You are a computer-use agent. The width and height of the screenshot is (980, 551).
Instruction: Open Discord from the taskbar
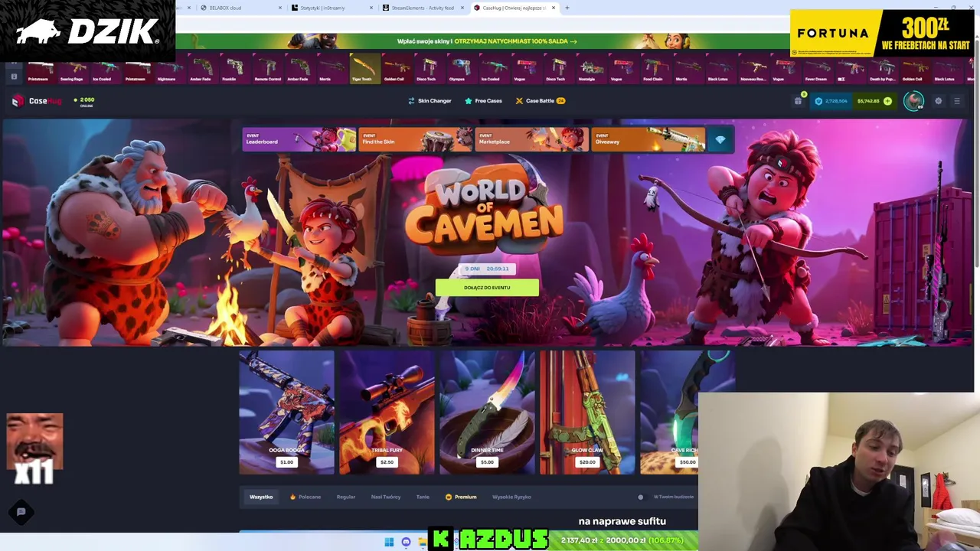point(406,542)
